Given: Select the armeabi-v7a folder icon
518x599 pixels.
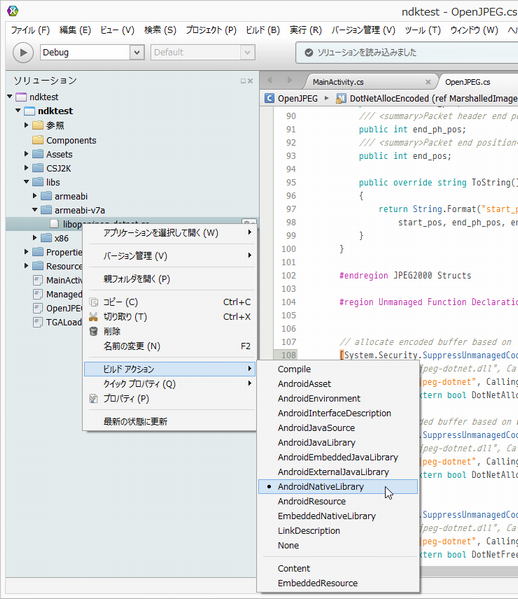Looking at the screenshot, I should [46, 210].
